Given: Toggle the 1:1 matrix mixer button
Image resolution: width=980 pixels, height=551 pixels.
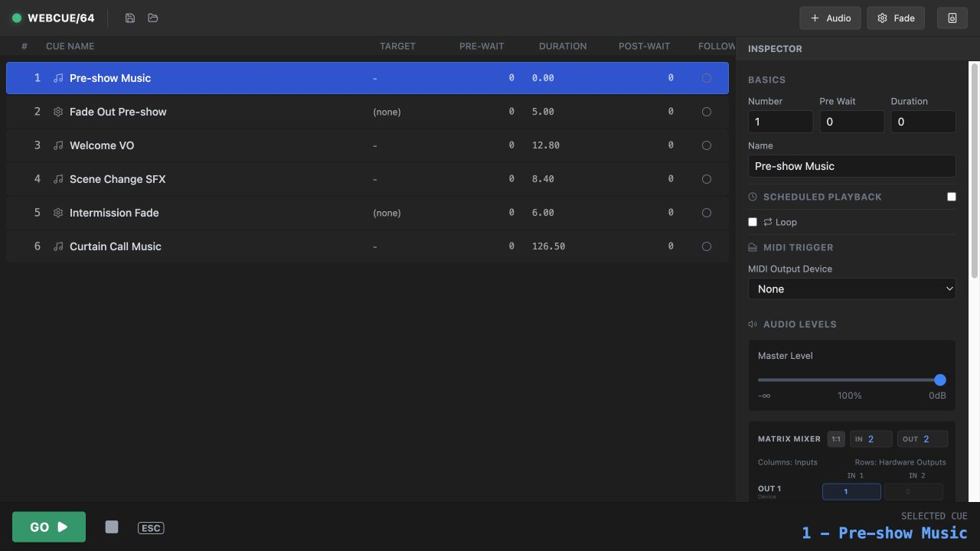Looking at the screenshot, I should coord(836,439).
